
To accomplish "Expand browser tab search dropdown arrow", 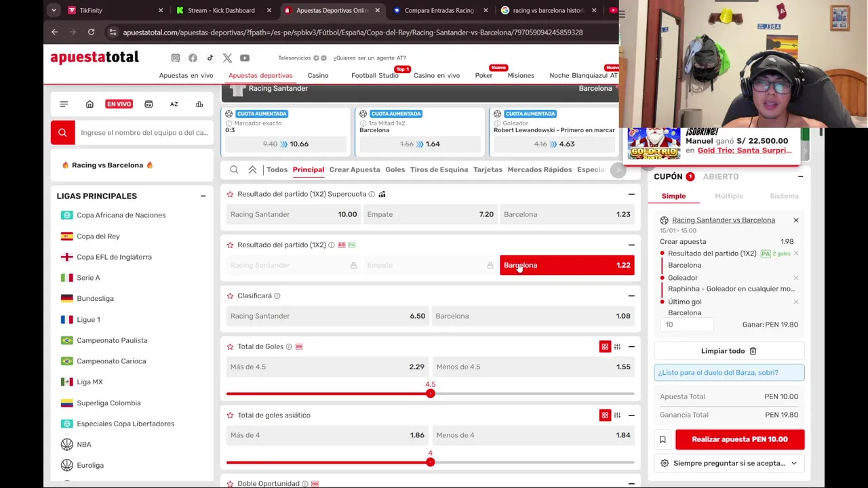I will click(54, 10).
